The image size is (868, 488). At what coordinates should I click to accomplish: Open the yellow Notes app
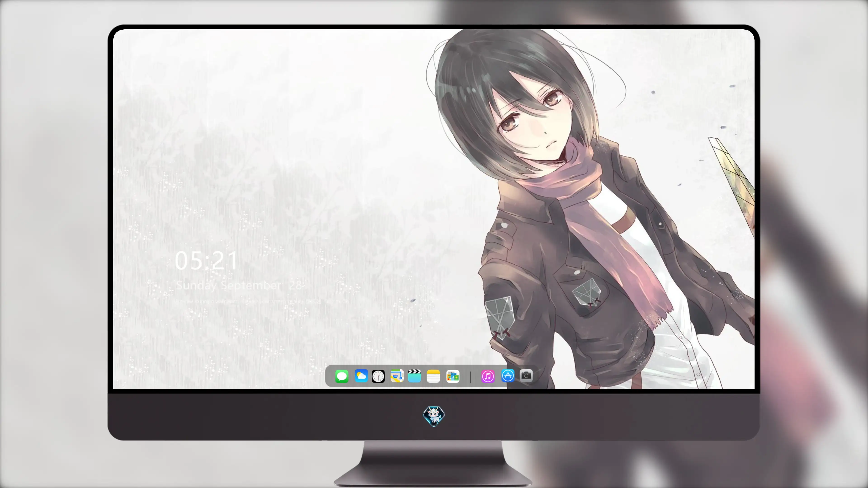[x=433, y=376]
